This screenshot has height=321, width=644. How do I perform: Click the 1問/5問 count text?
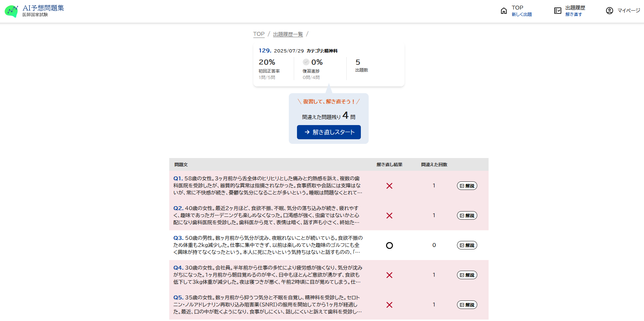267,77
